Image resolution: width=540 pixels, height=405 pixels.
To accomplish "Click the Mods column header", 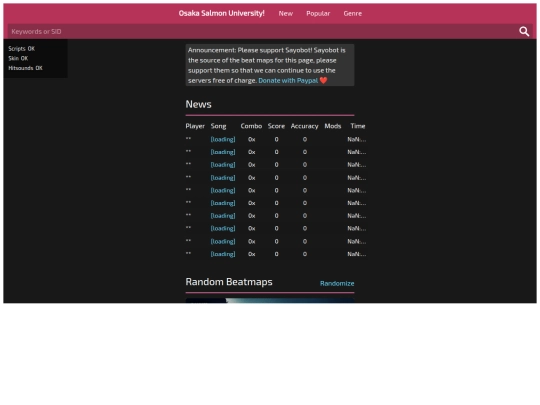I will (x=333, y=126).
